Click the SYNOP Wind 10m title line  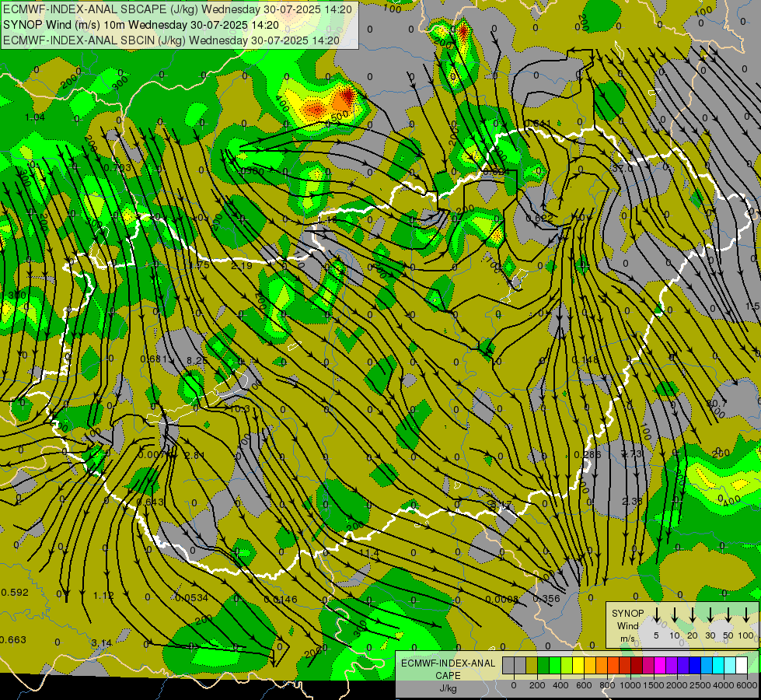point(141,25)
